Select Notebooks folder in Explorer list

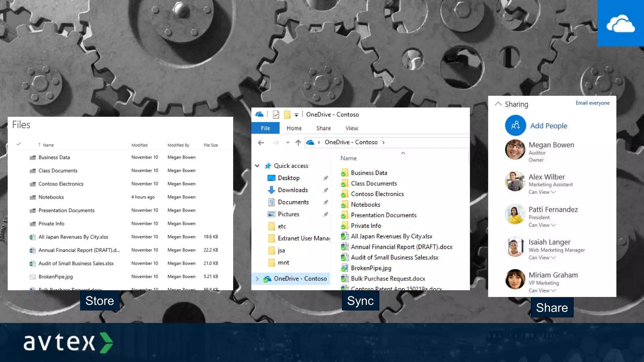click(x=365, y=205)
